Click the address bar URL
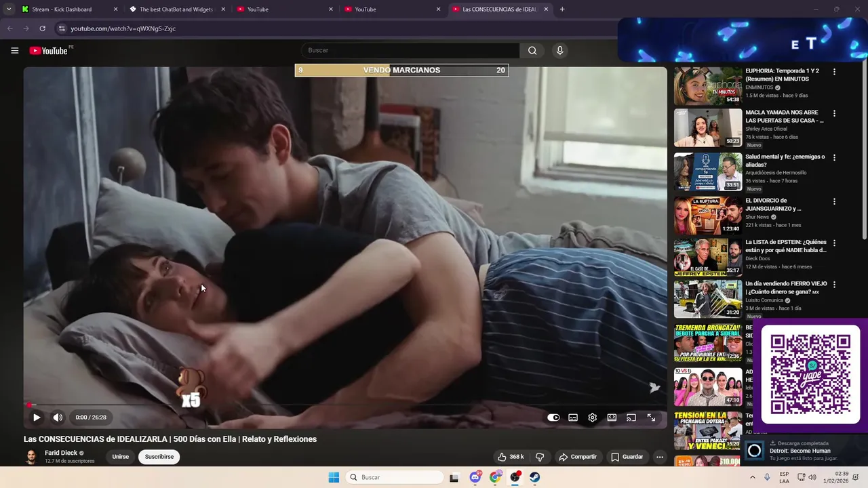The height and width of the screenshot is (488, 868). pyautogui.click(x=123, y=28)
